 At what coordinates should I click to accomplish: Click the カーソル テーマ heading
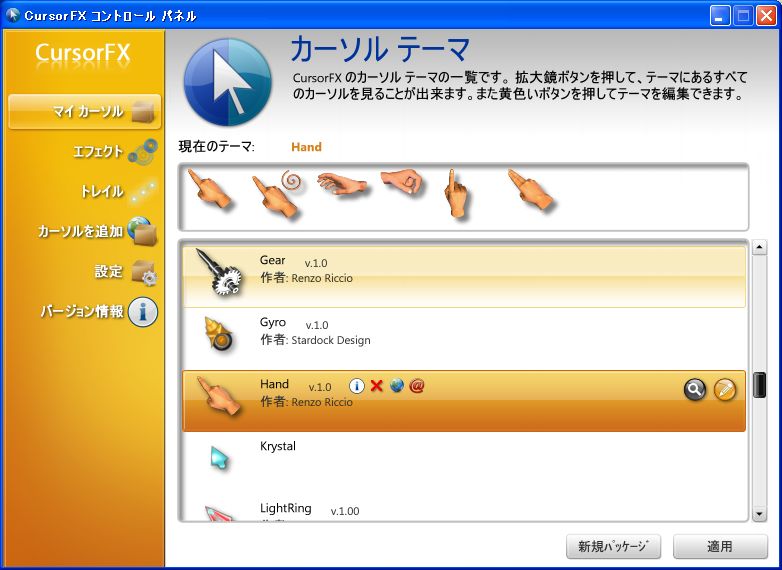click(x=380, y=49)
